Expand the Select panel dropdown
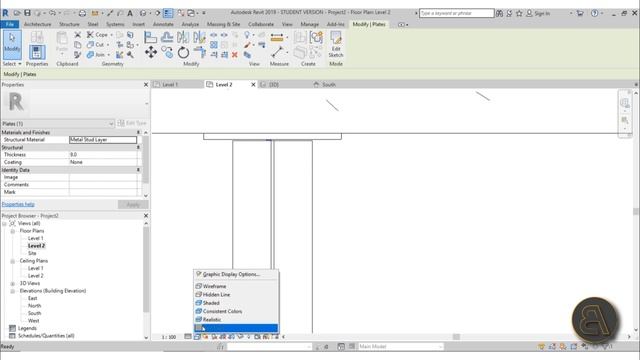640x360 pixels. 12,64
